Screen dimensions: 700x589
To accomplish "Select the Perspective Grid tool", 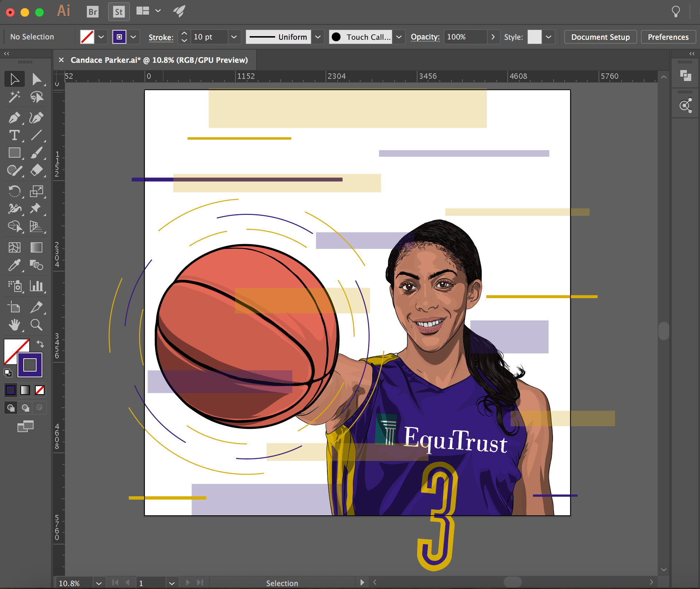I will click(36, 226).
